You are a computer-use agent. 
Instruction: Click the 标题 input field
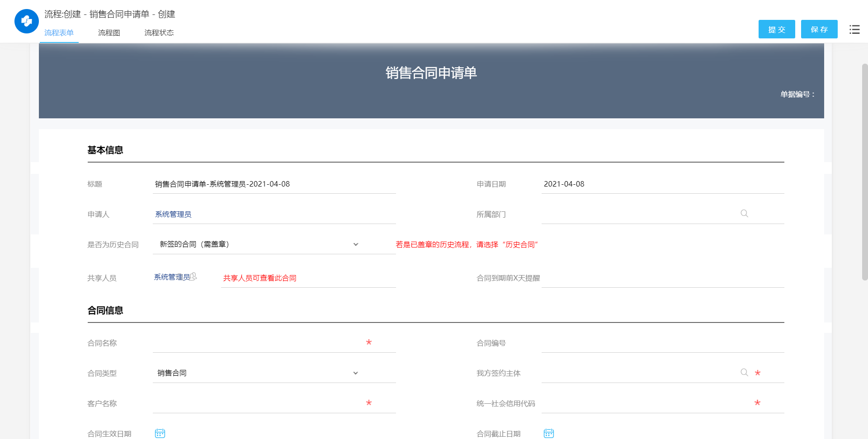(274, 184)
